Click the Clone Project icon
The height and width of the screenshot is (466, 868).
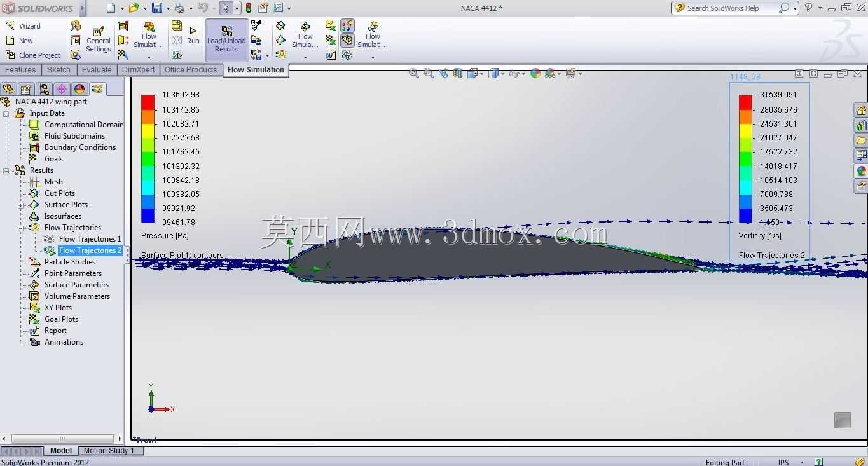click(x=10, y=55)
